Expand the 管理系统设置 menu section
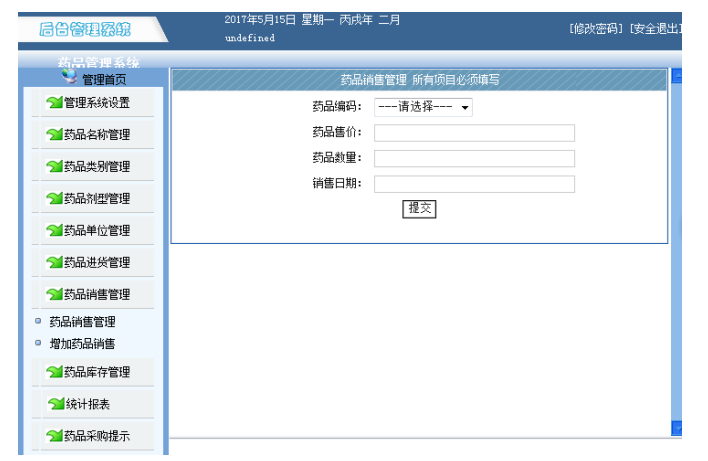The height and width of the screenshot is (461, 708). coord(97,102)
